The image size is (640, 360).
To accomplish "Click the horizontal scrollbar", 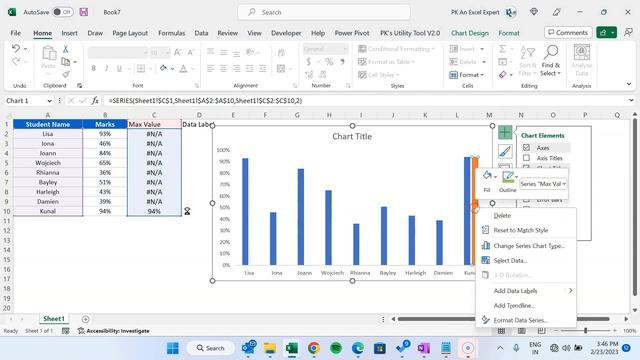I will (504, 319).
